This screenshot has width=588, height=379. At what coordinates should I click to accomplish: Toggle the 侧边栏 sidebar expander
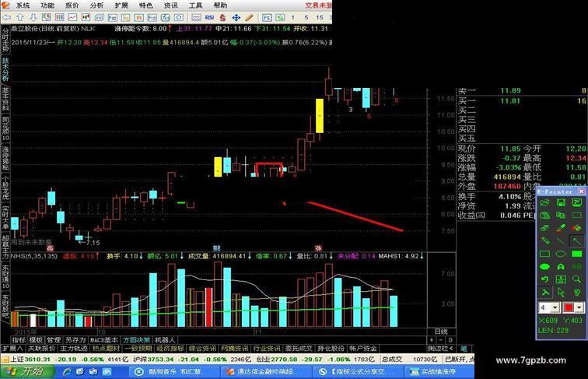[x=440, y=348]
